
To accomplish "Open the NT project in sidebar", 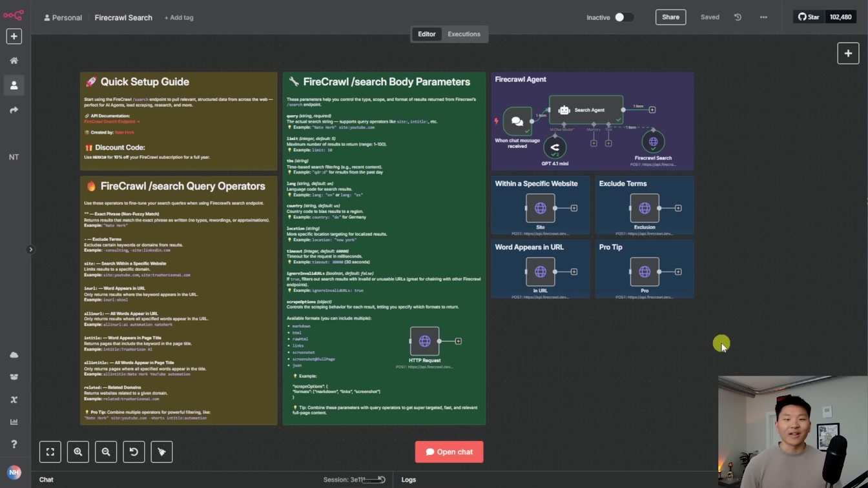I will [x=14, y=157].
